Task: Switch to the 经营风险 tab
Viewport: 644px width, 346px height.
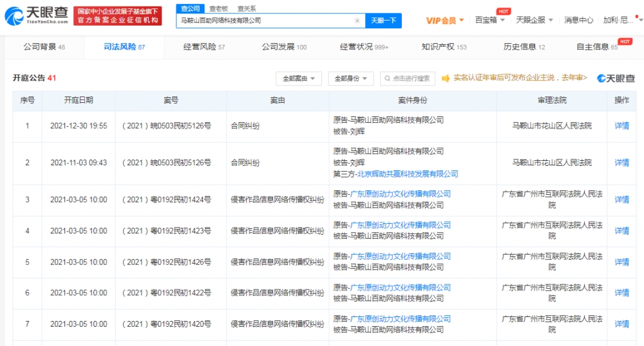Action: [x=204, y=47]
